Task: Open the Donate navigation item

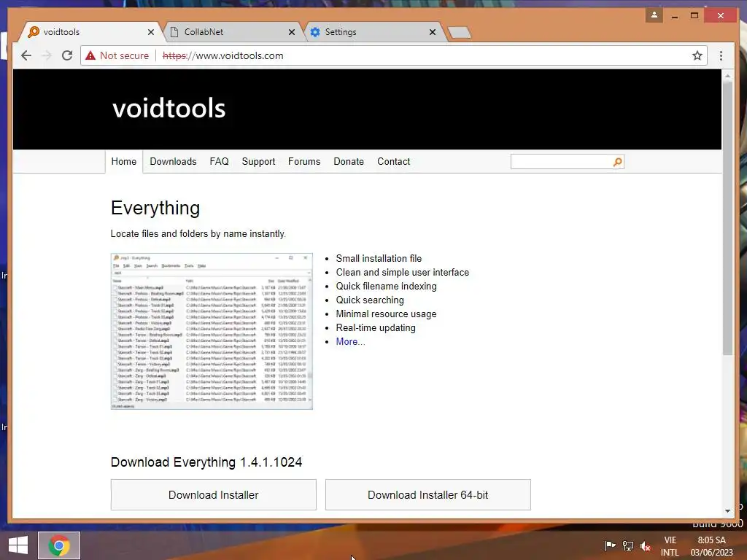Action: 349,161
